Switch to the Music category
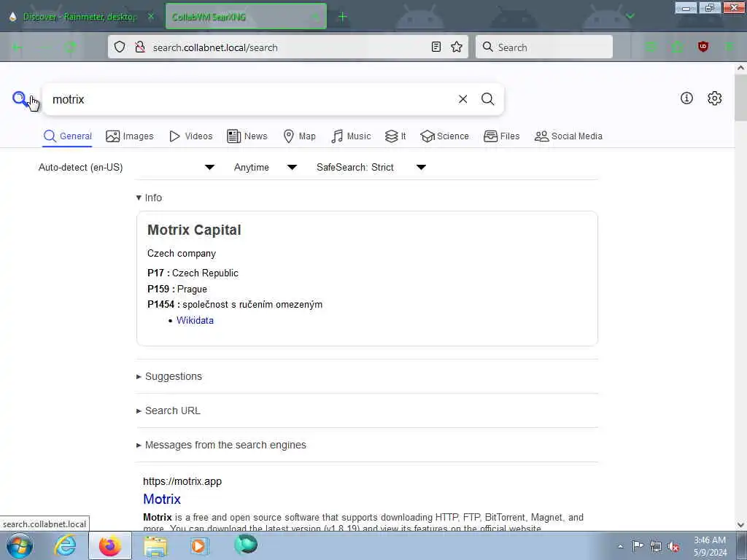747x560 pixels. (351, 136)
